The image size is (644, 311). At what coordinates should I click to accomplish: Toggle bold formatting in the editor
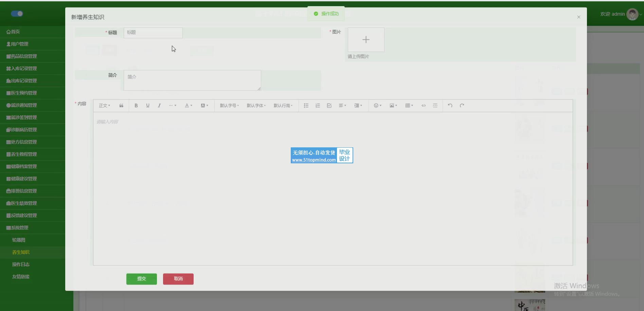point(136,106)
